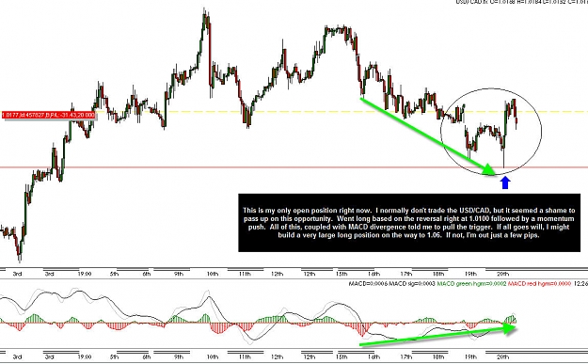Click '6th' on the price chart time axis
This screenshot has height=364, width=588.
pyautogui.click(x=147, y=274)
